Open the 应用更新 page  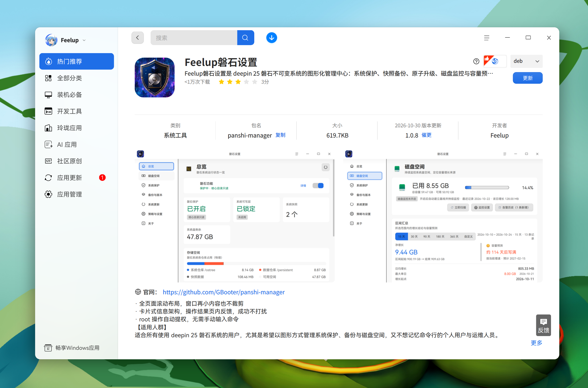(x=76, y=178)
